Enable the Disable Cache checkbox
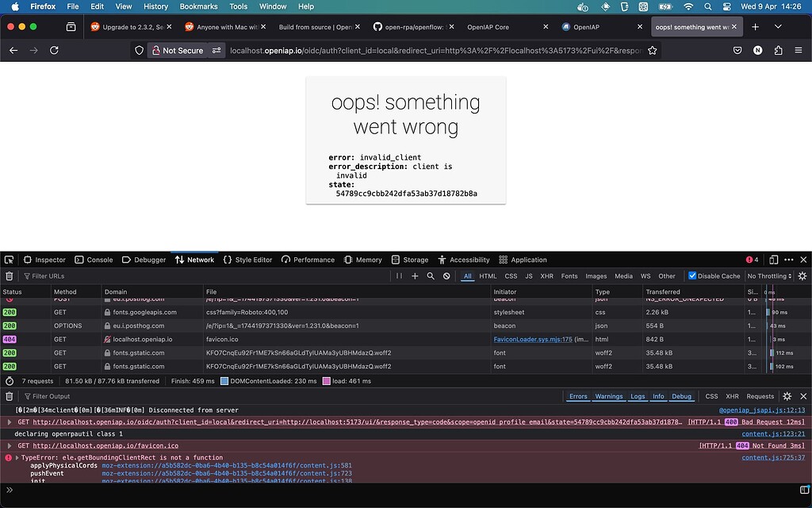Viewport: 812px width, 508px height. 691,275
